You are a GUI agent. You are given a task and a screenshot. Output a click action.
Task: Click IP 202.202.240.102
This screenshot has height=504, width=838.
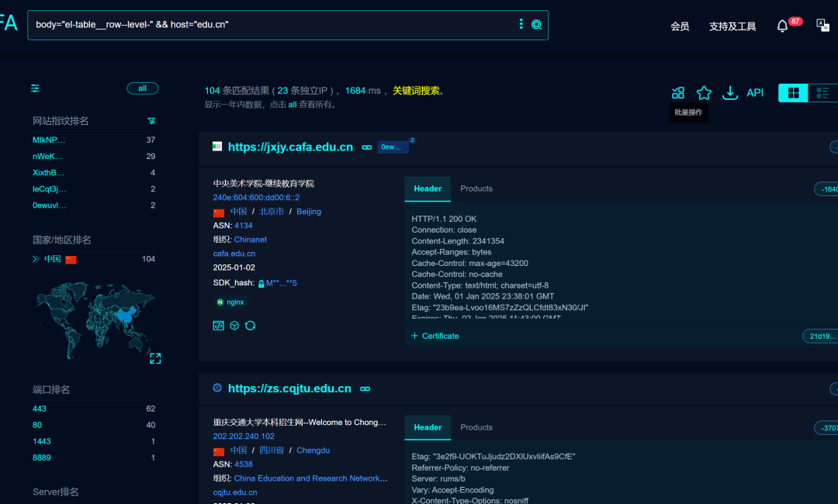click(x=244, y=437)
